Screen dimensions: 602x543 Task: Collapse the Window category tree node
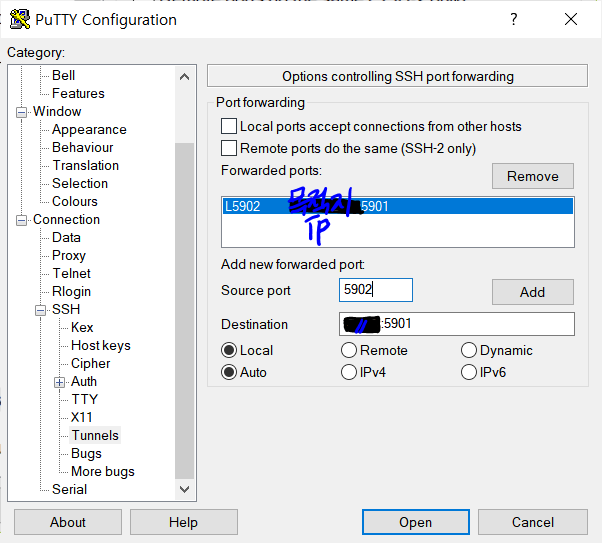pos(22,112)
